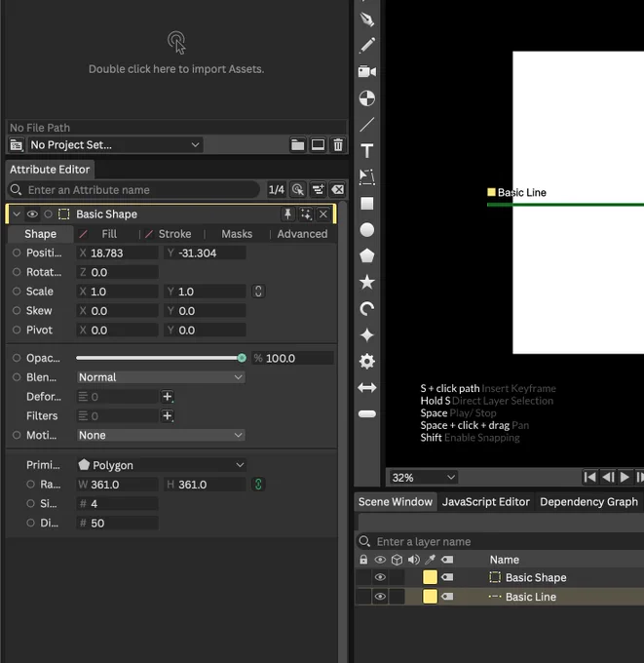The height and width of the screenshot is (663, 644).
Task: Open the project settings icon
Action: (17, 145)
